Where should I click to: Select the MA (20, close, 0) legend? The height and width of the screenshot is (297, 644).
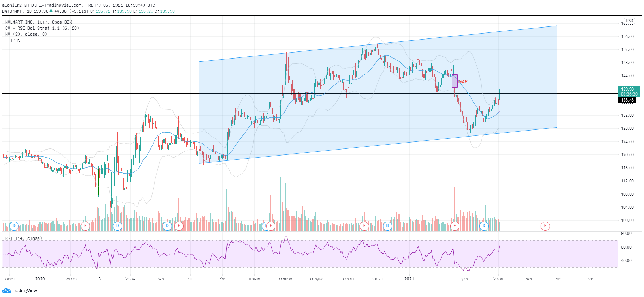tap(26, 34)
